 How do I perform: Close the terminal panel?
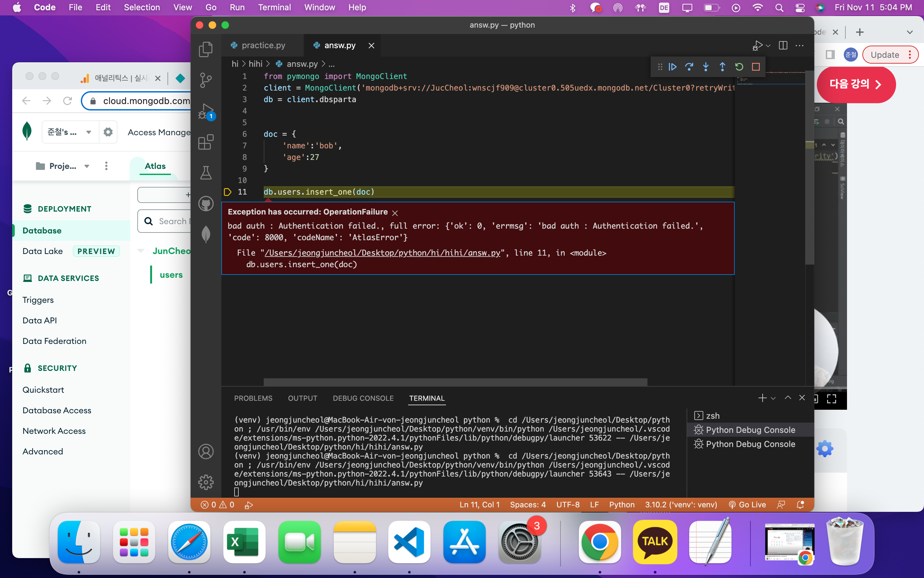(x=802, y=398)
